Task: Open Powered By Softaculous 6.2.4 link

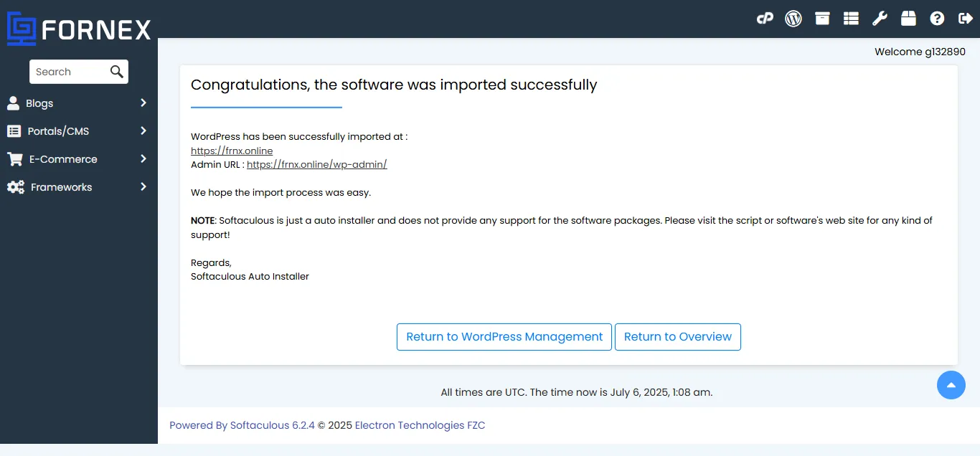Action: (x=242, y=425)
